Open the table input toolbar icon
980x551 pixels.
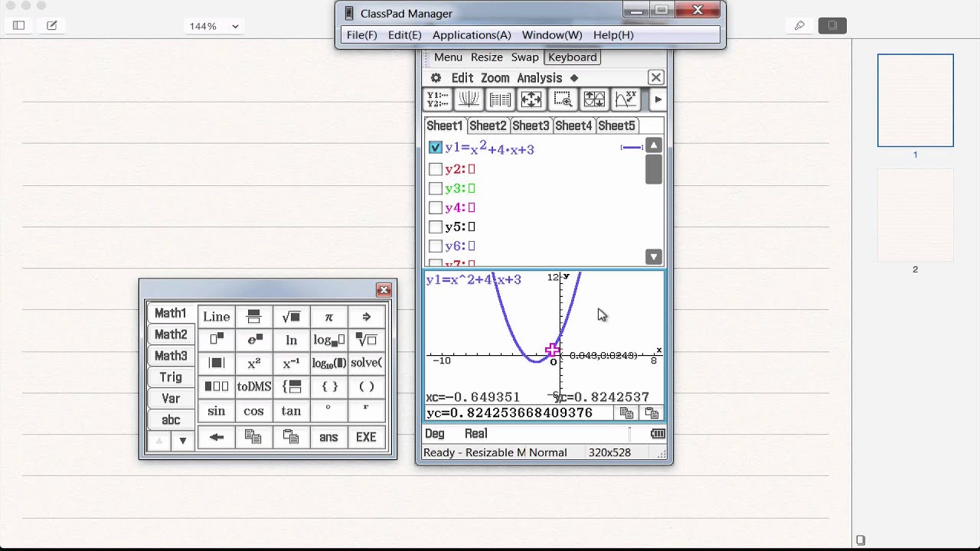(x=500, y=99)
